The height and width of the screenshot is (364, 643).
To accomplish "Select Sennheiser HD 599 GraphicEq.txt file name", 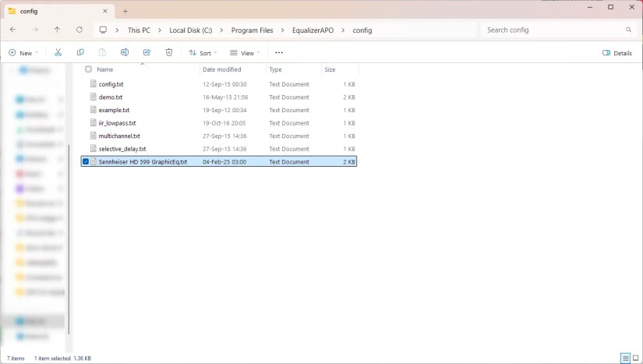I will pyautogui.click(x=143, y=161).
